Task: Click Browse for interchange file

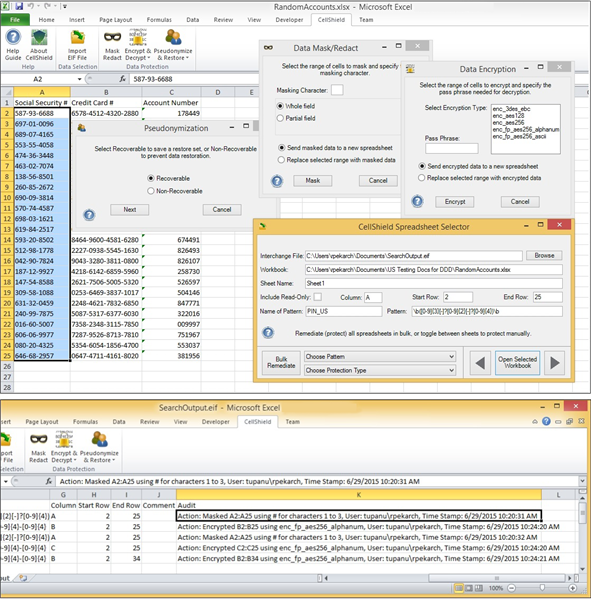Action: pyautogui.click(x=544, y=256)
